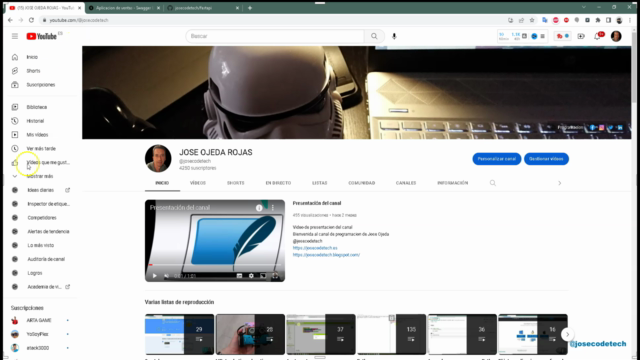Show next playlists with arrow
The image size is (640, 360).
[x=567, y=334]
